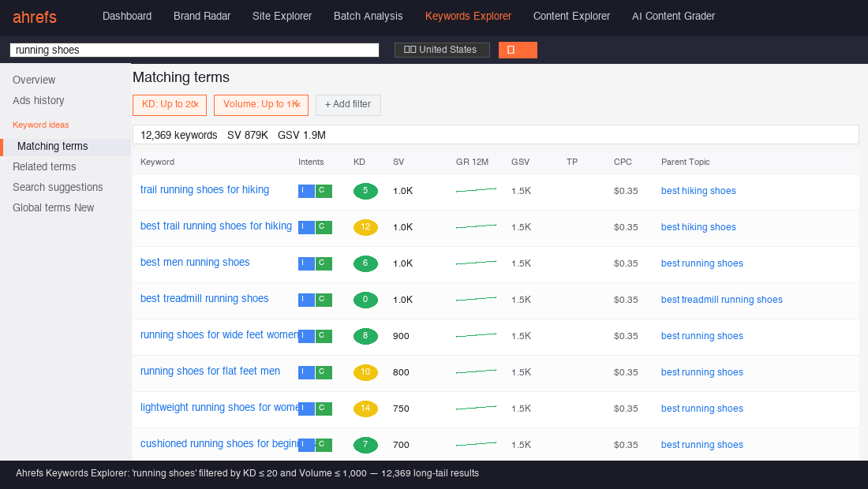
Task: Click the Parent Topic column header
Action: [685, 162]
